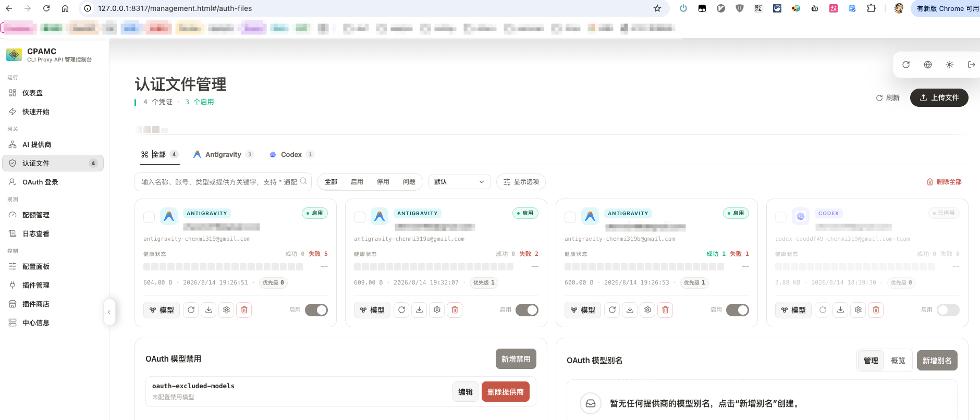Toggle the light/dark theme sun icon

pos(950,65)
